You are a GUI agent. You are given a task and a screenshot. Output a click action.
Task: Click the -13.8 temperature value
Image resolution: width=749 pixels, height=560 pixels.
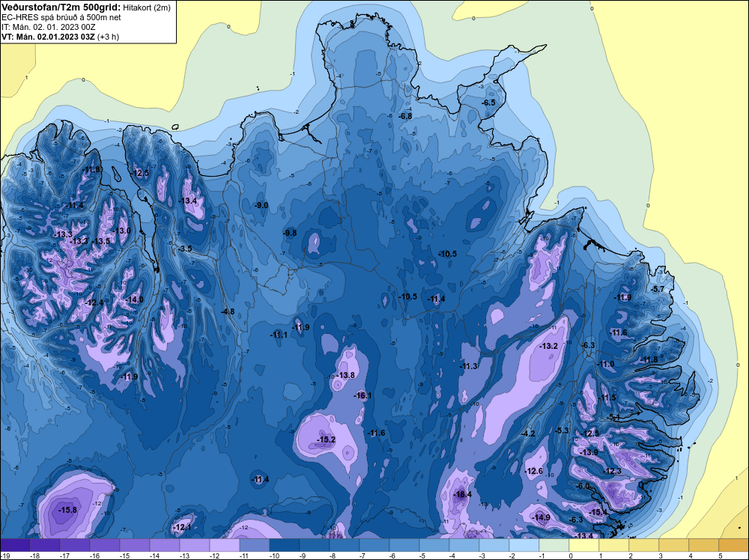pos(345,375)
